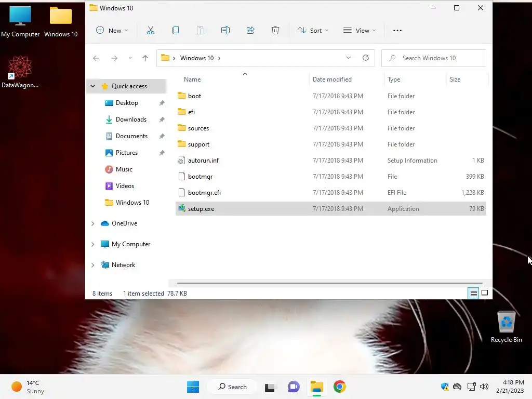Open the See more ellipsis menu
The height and width of the screenshot is (399, 532).
[x=397, y=31]
